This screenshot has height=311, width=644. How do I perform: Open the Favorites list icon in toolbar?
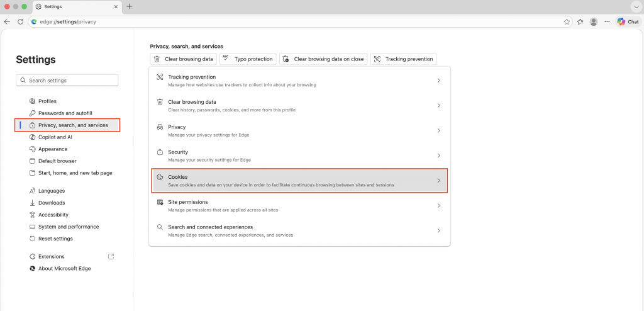tap(580, 22)
